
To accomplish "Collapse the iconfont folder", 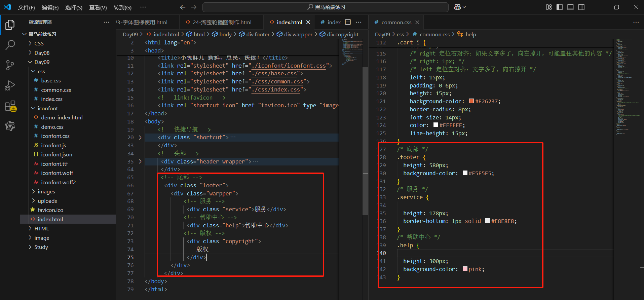I will coord(33,108).
